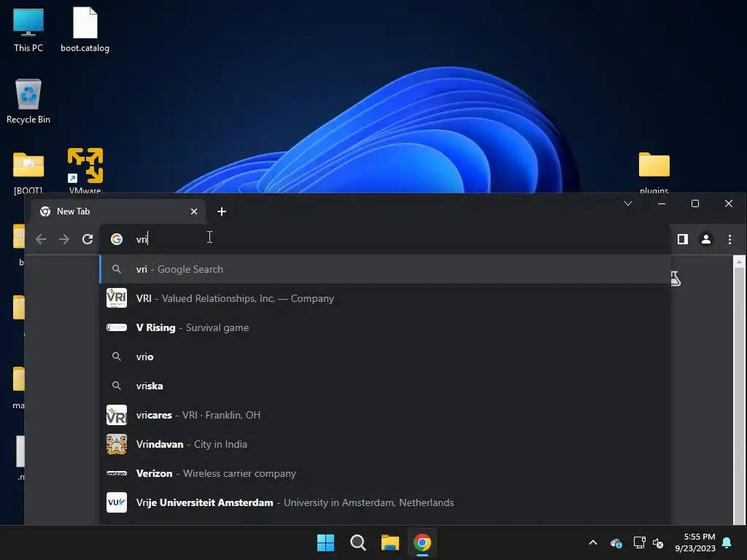Image resolution: width=747 pixels, height=560 pixels.
Task: Click the VU logo thumbnail
Action: 117,502
